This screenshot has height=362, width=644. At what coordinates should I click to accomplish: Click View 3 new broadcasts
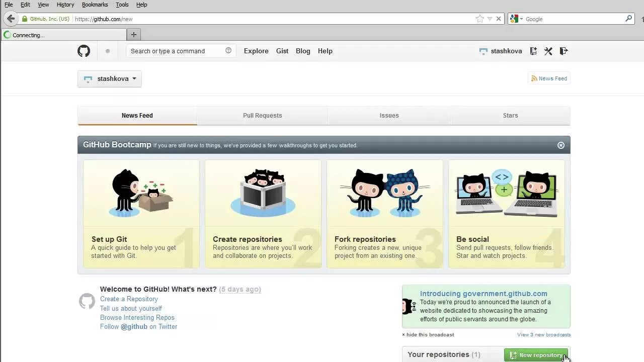tap(544, 335)
